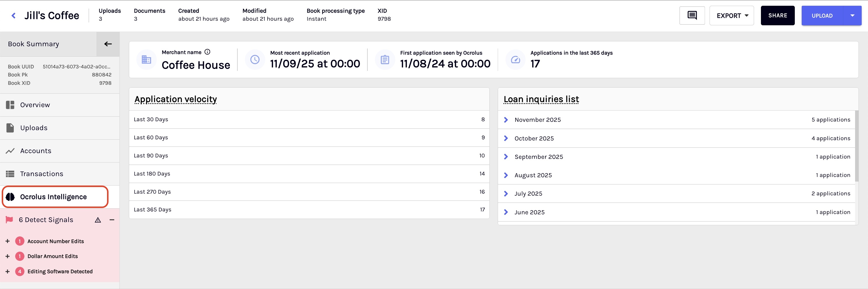868x289 pixels.
Task: Expand Dollar Amount Edits with plus
Action: tap(7, 256)
